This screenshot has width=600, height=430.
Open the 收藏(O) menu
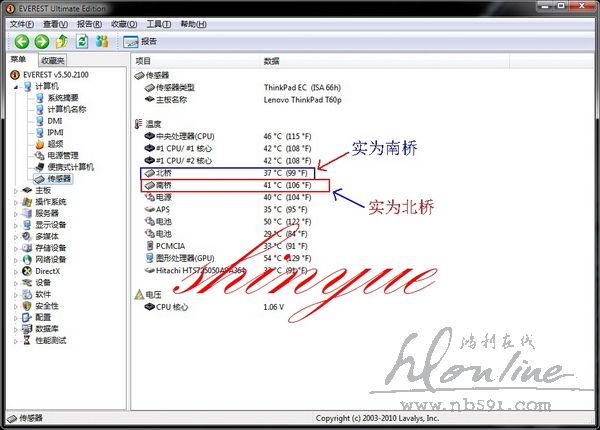point(124,24)
